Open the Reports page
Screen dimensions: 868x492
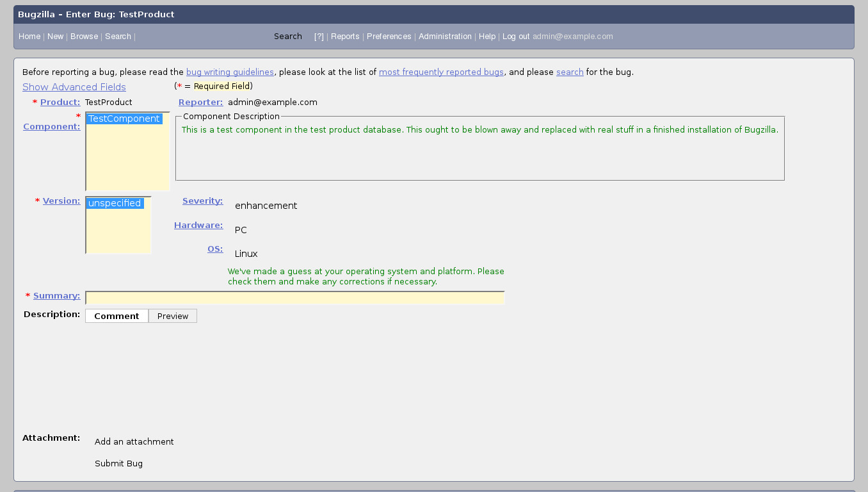tap(345, 37)
